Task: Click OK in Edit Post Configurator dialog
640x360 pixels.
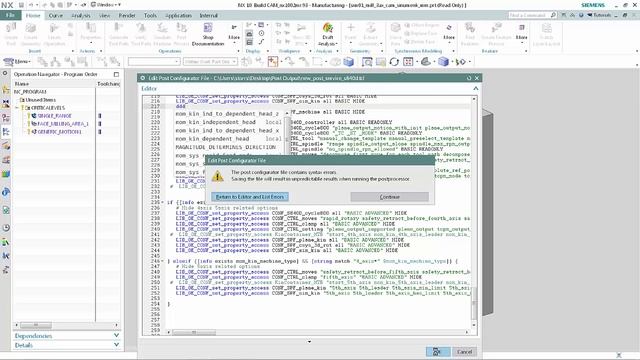Action: [x=438, y=352]
